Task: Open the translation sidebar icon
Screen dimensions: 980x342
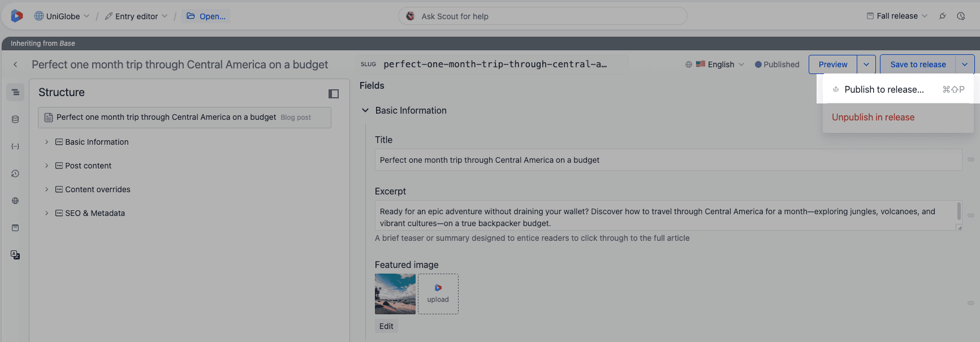Action: click(15, 255)
